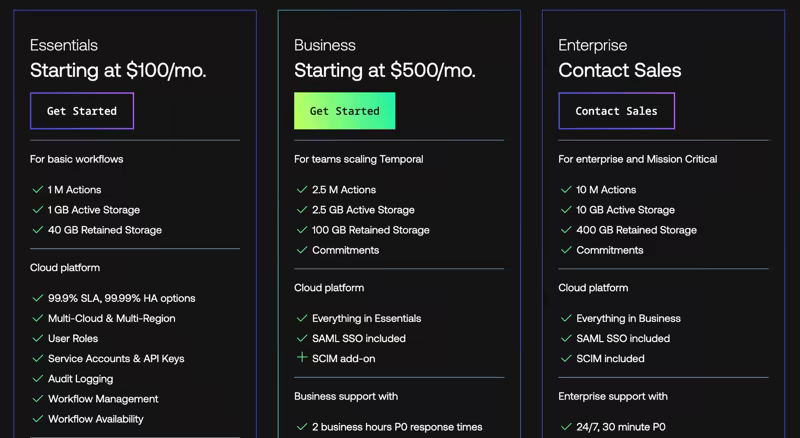Click checkmark beside Business plan Commitments
The image size is (800, 438).
[x=302, y=250]
